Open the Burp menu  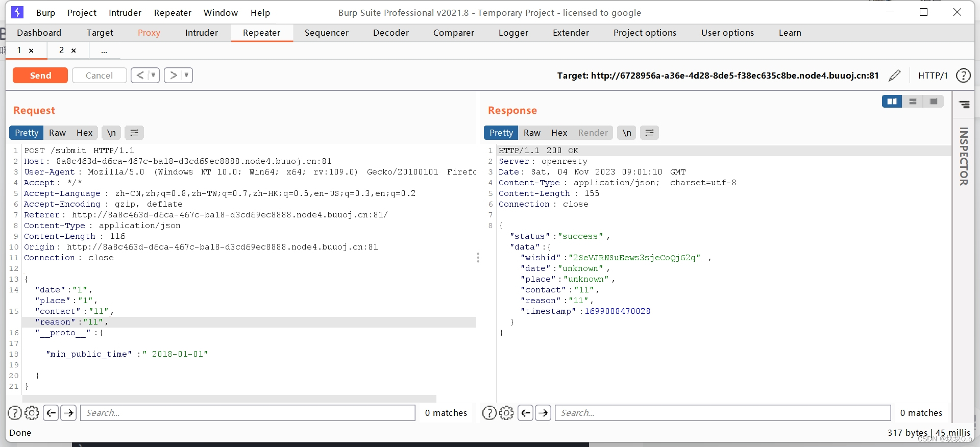tap(45, 13)
